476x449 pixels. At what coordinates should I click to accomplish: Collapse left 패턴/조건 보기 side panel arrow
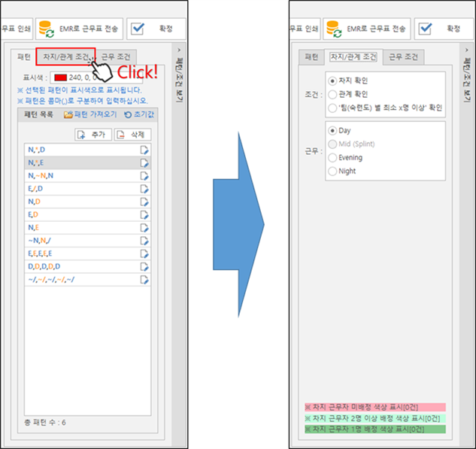click(x=178, y=50)
